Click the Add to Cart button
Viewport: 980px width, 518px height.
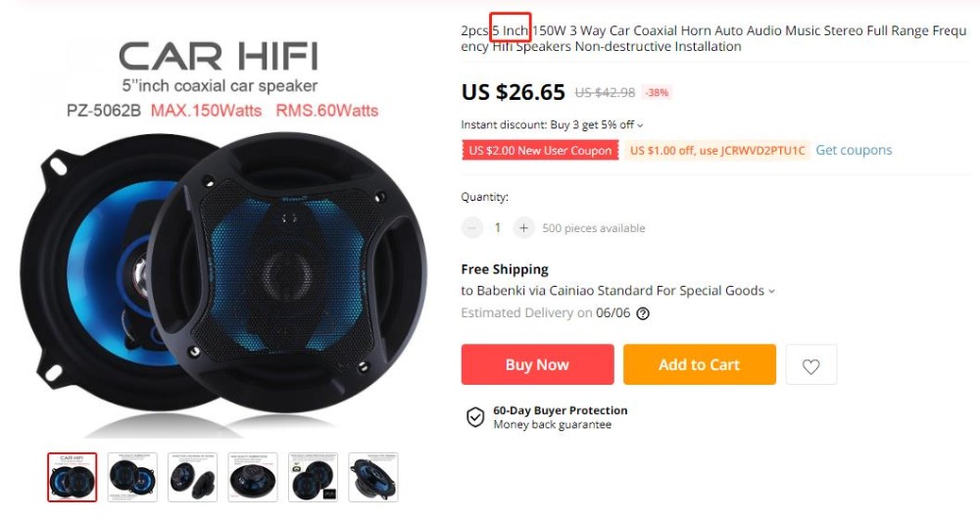pos(700,364)
